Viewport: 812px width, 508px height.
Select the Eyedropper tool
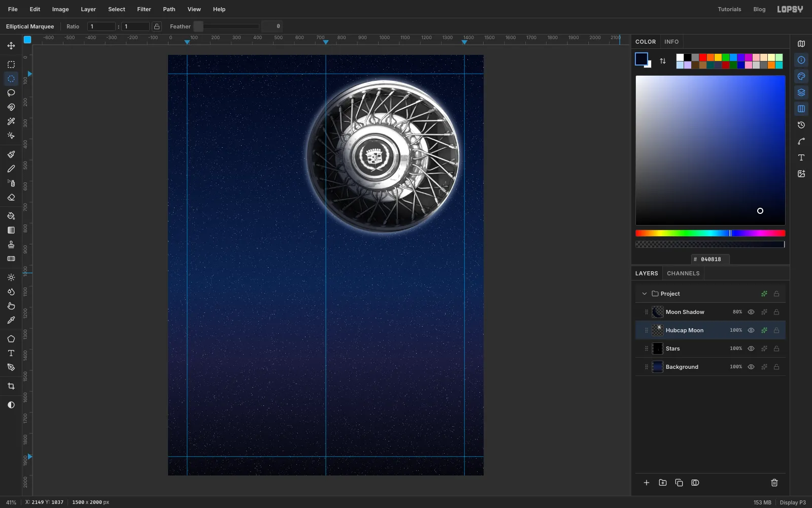click(x=11, y=320)
